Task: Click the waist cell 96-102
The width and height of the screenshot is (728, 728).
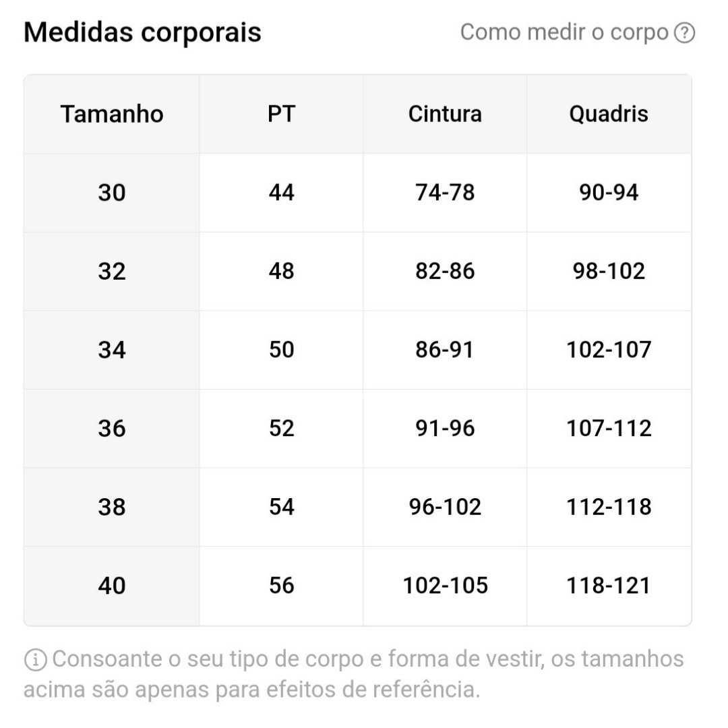Action: tap(445, 506)
